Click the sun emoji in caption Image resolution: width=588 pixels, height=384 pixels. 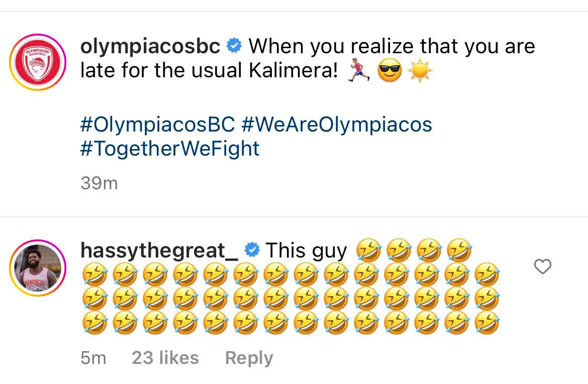click(x=420, y=72)
